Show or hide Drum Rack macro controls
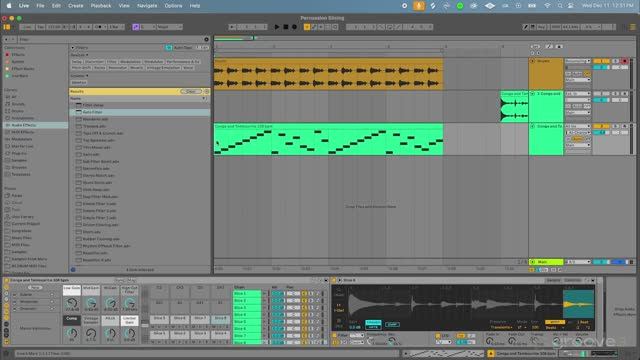640x360 pixels. (7, 287)
